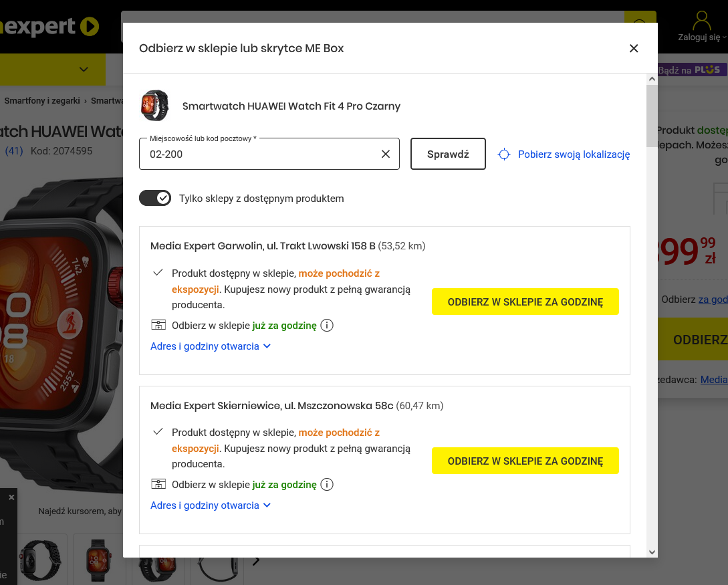Click Pobierz swoją lokalizację link
The width and height of the screenshot is (728, 585).
coord(574,154)
